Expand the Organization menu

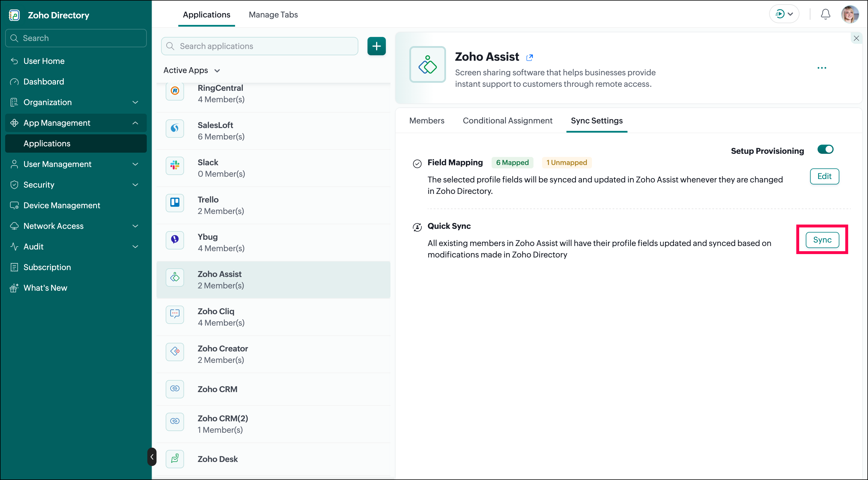(76, 102)
